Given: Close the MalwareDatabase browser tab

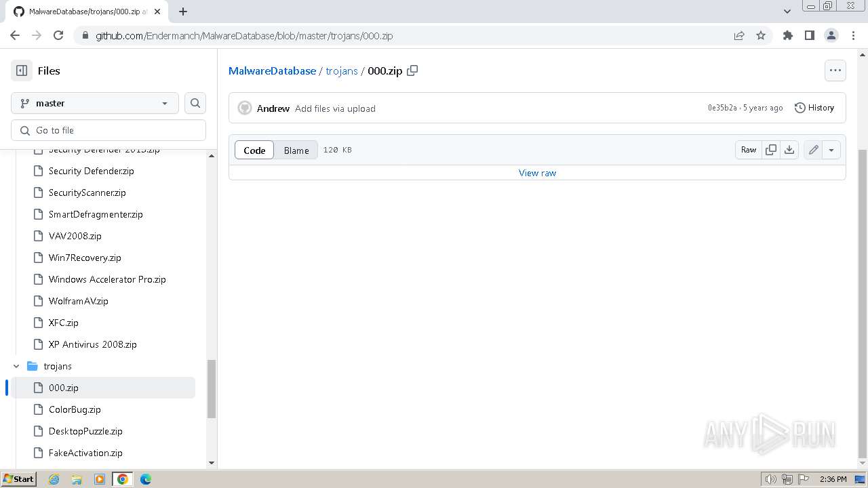Looking at the screenshot, I should click(157, 12).
